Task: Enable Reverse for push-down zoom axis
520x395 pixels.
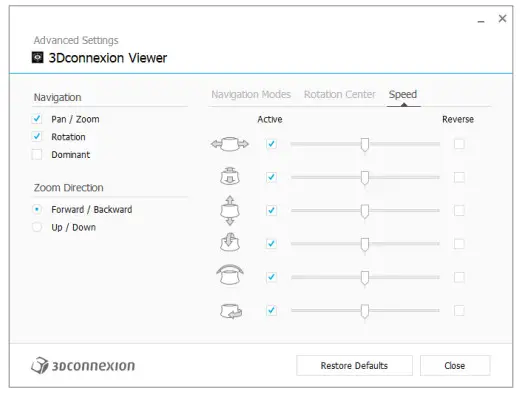Action: coord(459,177)
